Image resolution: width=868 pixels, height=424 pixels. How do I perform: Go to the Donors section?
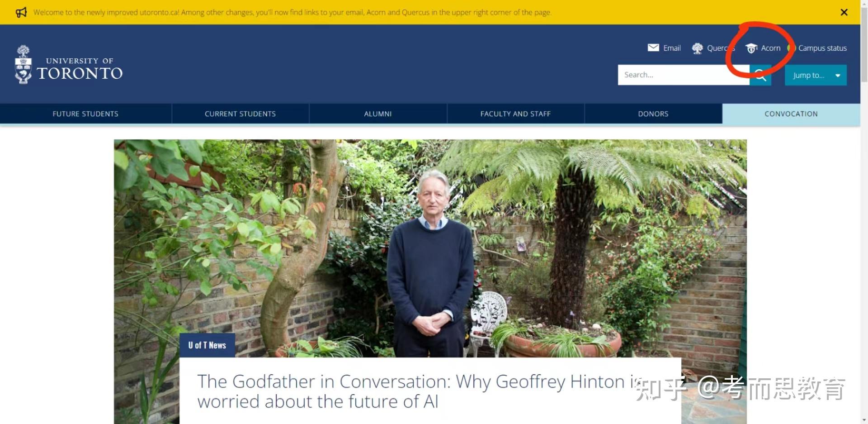click(653, 114)
